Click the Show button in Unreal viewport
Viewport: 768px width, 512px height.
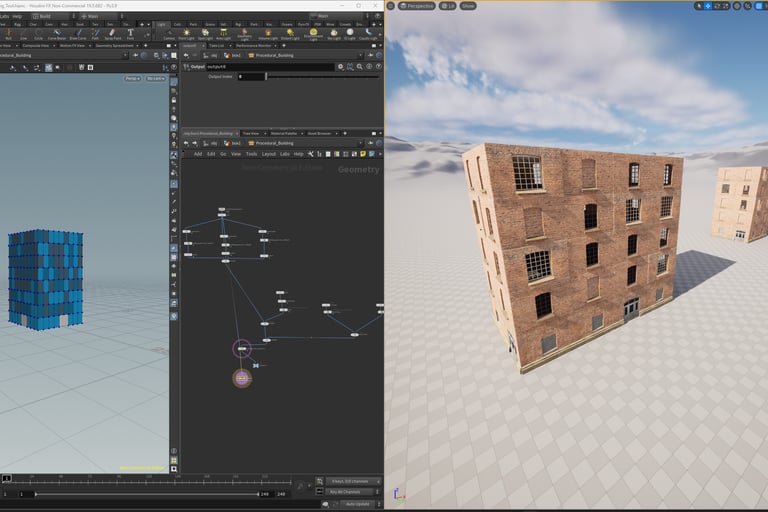click(468, 6)
